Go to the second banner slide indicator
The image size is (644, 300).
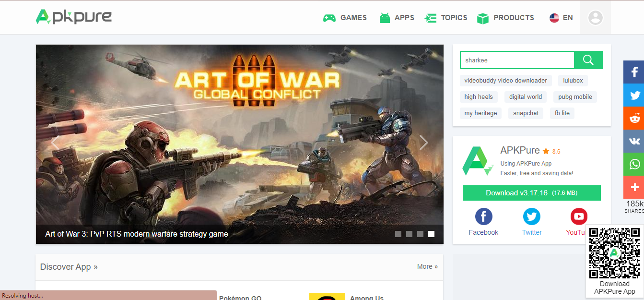[x=409, y=234]
